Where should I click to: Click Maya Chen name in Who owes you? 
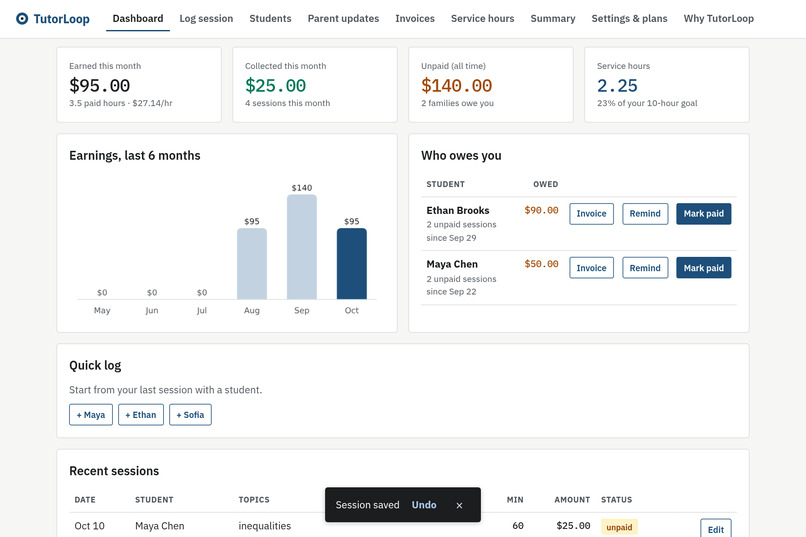tap(452, 264)
